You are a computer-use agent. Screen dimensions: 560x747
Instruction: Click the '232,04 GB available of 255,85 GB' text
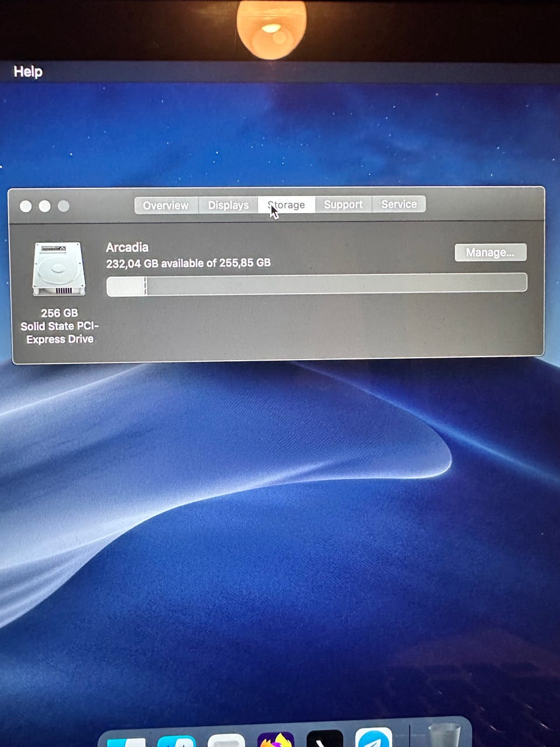(188, 263)
